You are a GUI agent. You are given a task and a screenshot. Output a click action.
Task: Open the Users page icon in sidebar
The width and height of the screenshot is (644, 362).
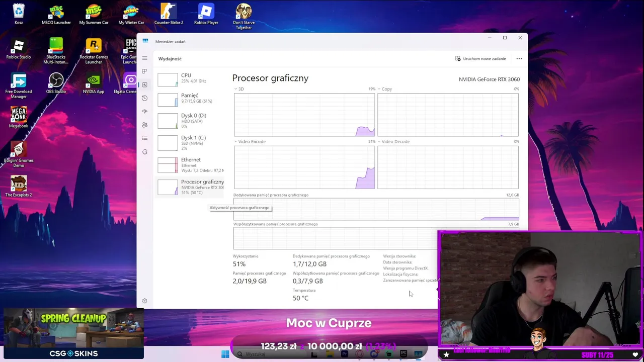(144, 125)
